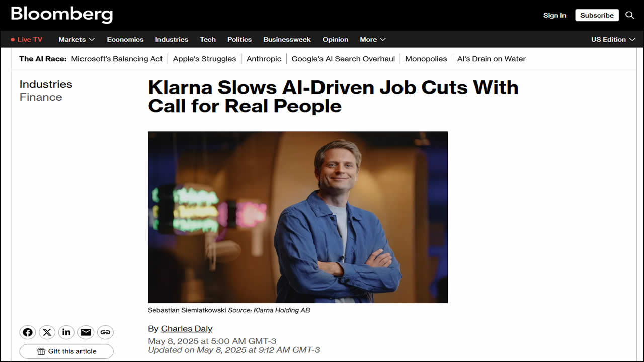
Task: Share article via LinkedIn icon
Action: coord(66,332)
